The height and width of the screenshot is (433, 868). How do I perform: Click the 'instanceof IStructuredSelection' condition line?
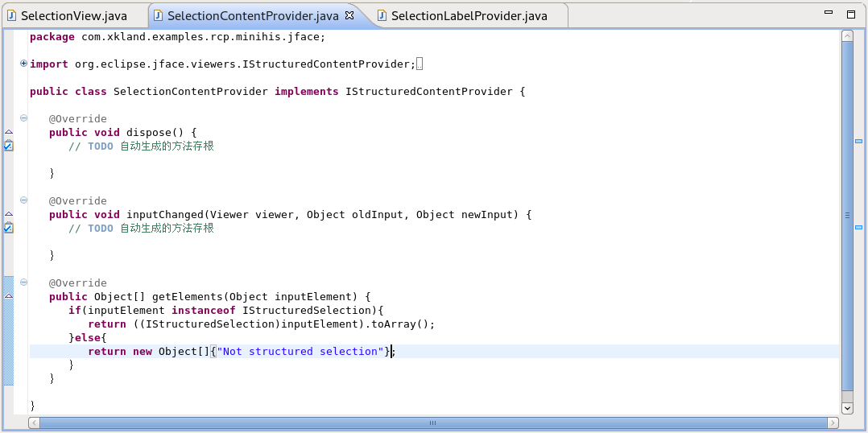click(226, 310)
